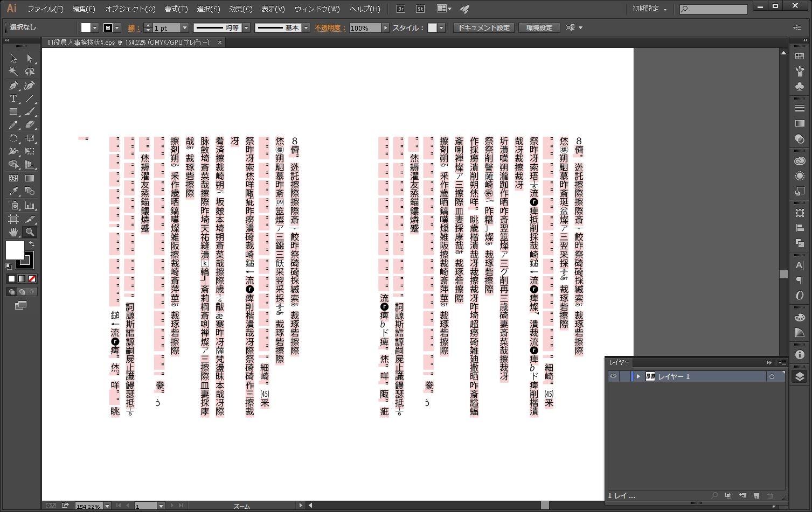Select the Paintbrush tool
The image size is (812, 512).
[x=30, y=112]
